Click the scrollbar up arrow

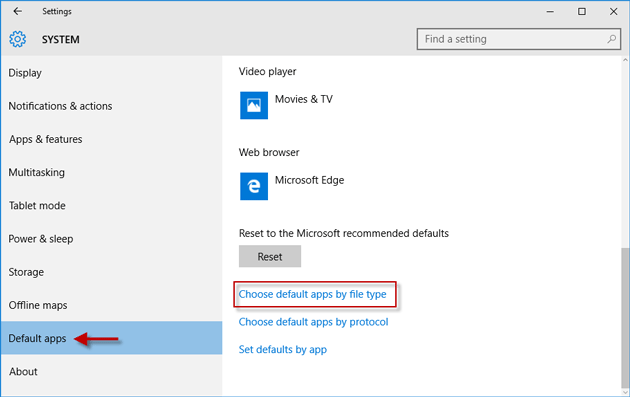(x=625, y=60)
